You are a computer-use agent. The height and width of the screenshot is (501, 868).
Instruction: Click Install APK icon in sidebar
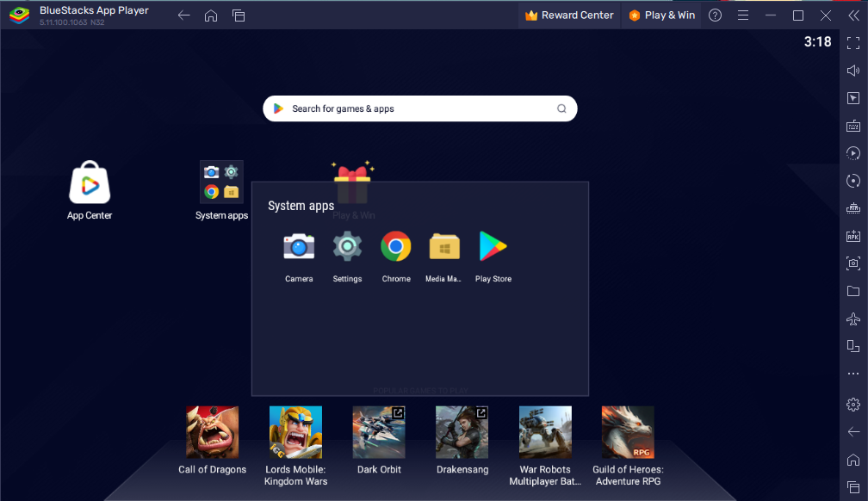pyautogui.click(x=853, y=236)
